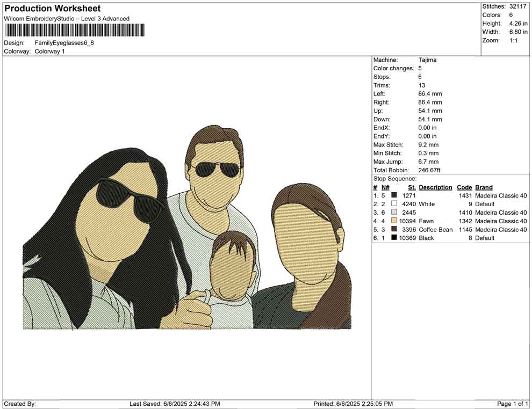Click the 'Wilcom EmbroideryStudio – Level 3 Advanced' text
Screen dimensions: 532x409
[x=67, y=19]
